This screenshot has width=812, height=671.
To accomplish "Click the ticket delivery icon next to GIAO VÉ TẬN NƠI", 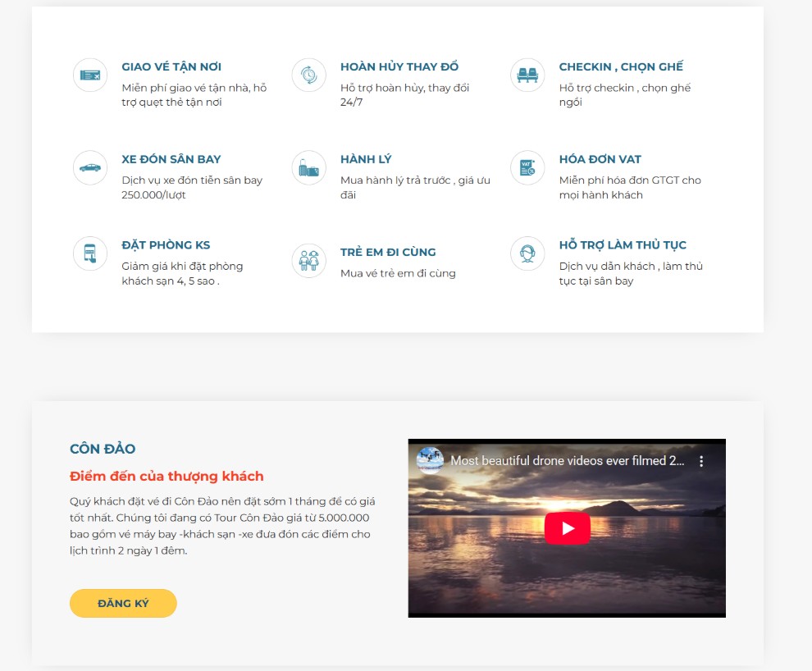I will pos(90,75).
